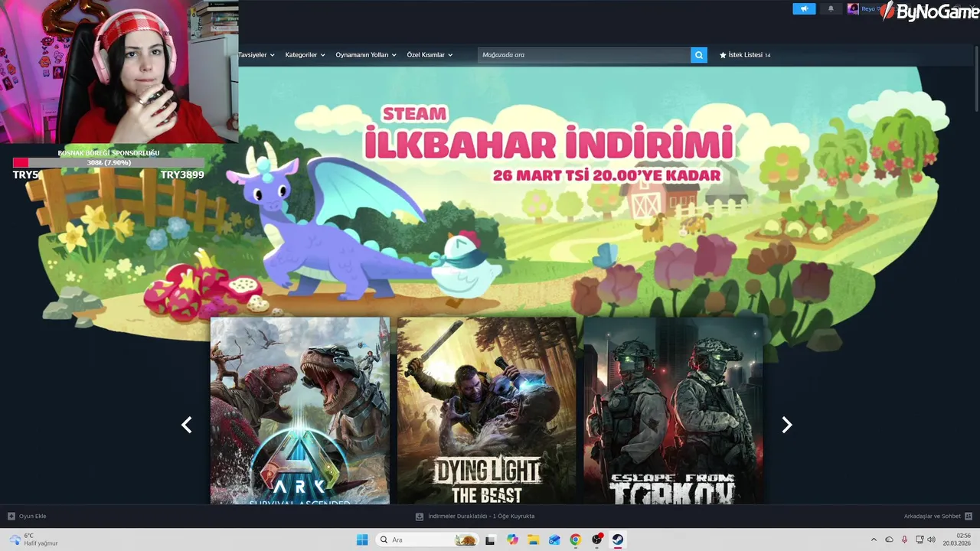The height and width of the screenshot is (551, 980).
Task: Open the weather widget showing 6°C
Action: click(x=33, y=540)
